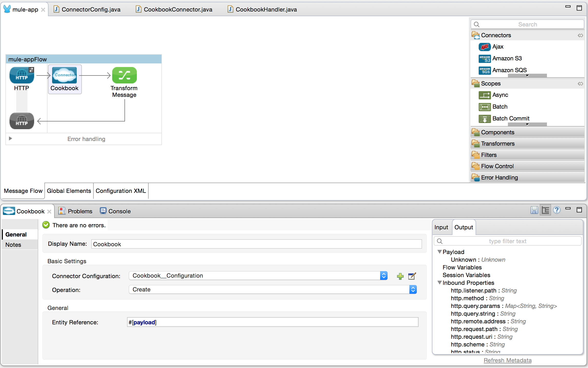Image resolution: width=588 pixels, height=368 pixels.
Task: Select the Cookbook connector in the flow
Action: point(64,76)
